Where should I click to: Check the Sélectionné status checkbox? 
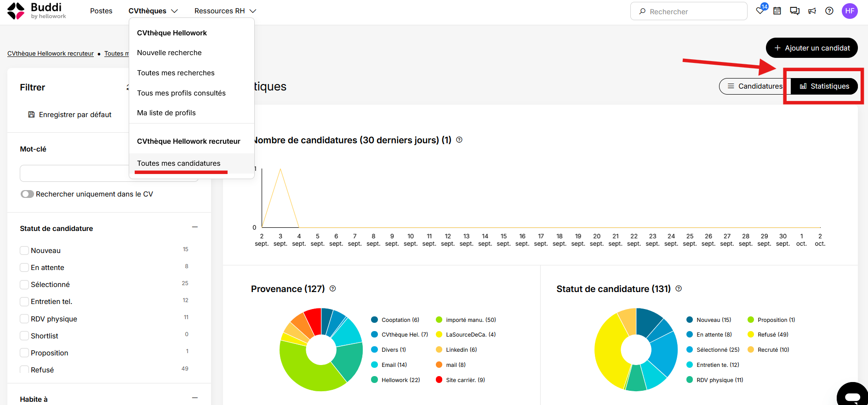click(x=24, y=285)
